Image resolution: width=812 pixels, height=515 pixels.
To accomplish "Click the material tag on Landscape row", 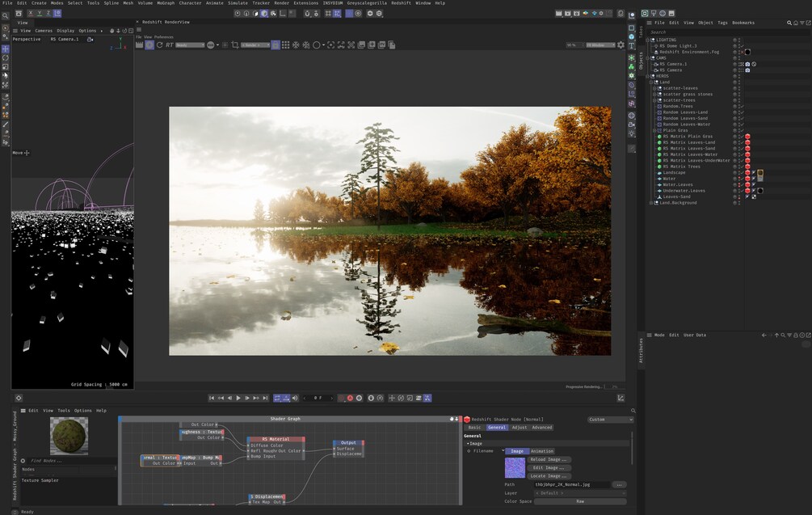I will 760,173.
